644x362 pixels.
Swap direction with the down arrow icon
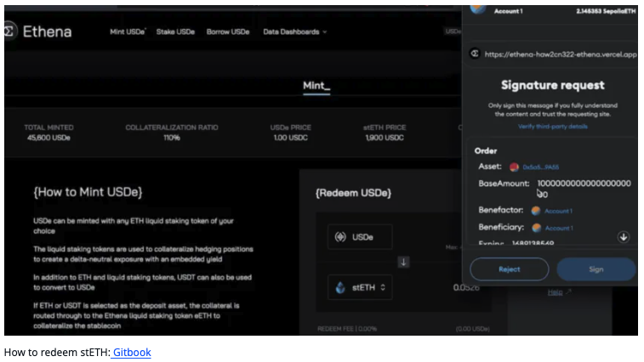(x=403, y=262)
